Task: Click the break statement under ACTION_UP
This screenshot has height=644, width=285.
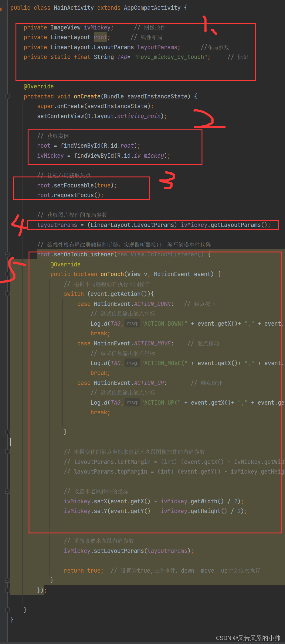Action: (x=100, y=413)
